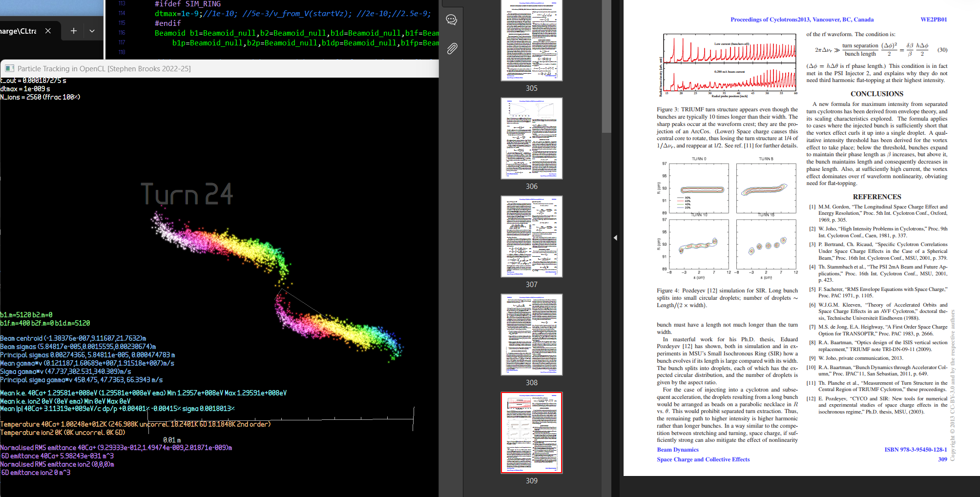
Task: Open the terminal tab dropdown menu
Action: pos(92,31)
